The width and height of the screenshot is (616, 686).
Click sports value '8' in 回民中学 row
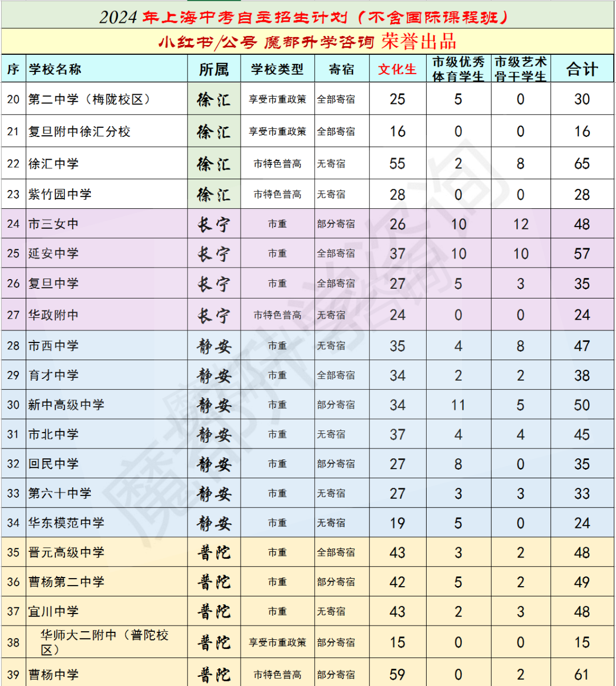tap(458, 464)
